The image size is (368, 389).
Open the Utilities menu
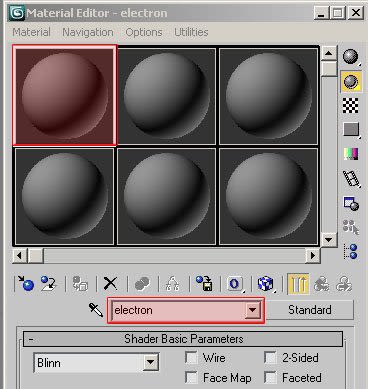[191, 32]
